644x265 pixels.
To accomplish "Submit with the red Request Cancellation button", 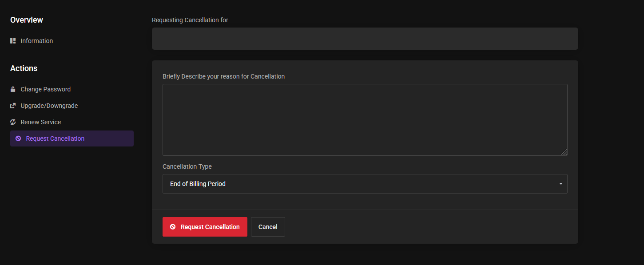I will click(x=205, y=227).
